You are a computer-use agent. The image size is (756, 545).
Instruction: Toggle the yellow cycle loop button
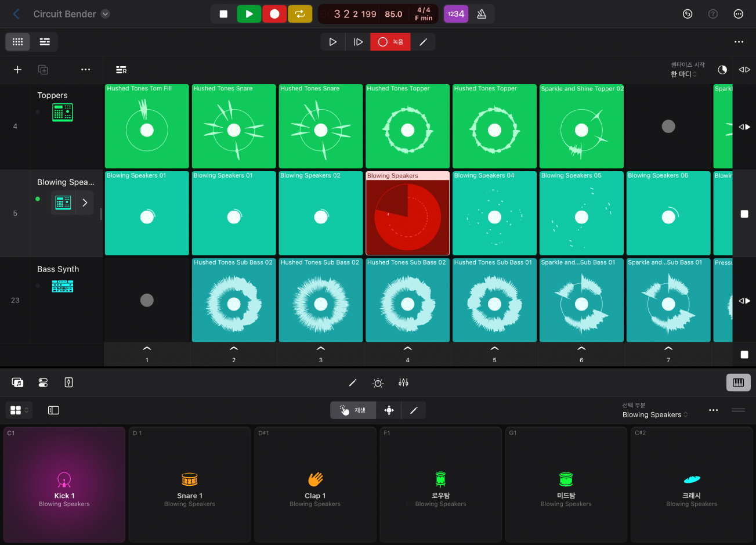300,14
